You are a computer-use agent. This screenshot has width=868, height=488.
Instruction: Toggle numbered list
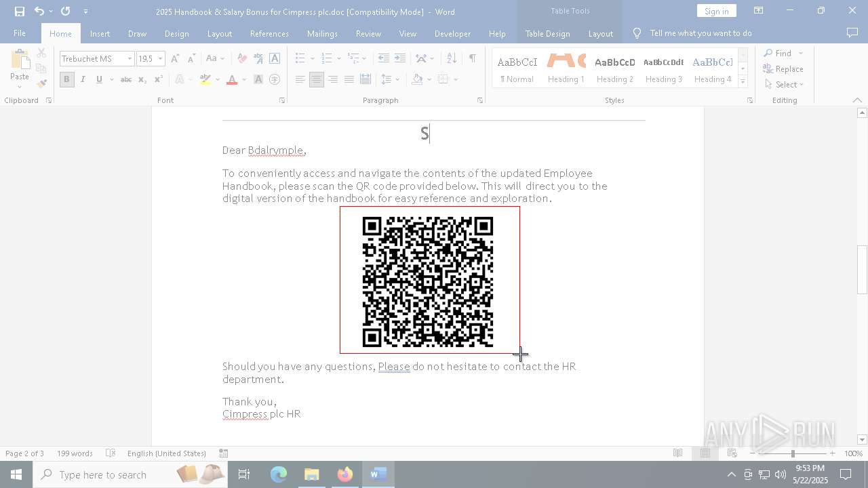pyautogui.click(x=326, y=59)
